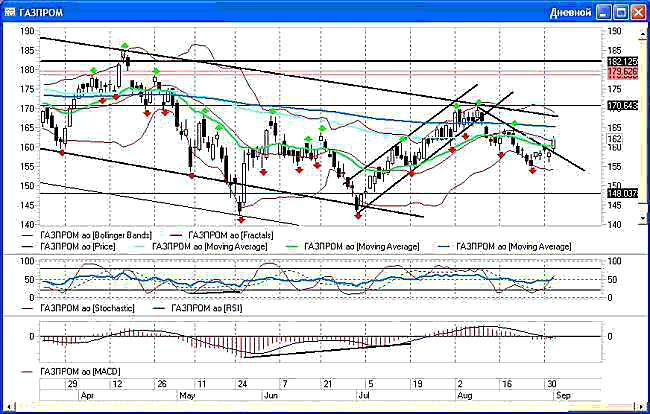Click the 148.037 price level label
The height and width of the screenshot is (414, 650).
point(622,193)
